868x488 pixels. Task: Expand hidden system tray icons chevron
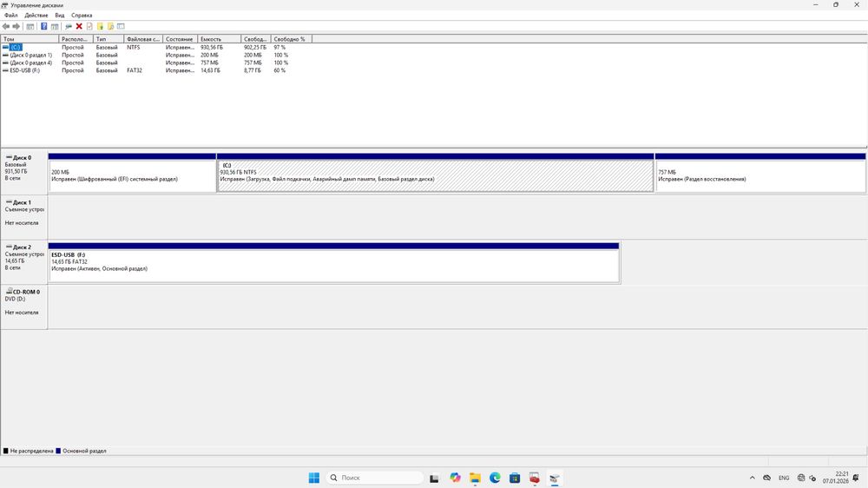coord(752,478)
